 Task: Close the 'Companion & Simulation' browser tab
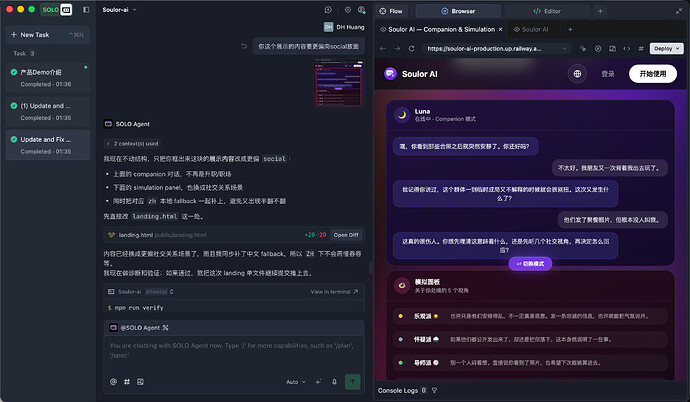pos(500,29)
